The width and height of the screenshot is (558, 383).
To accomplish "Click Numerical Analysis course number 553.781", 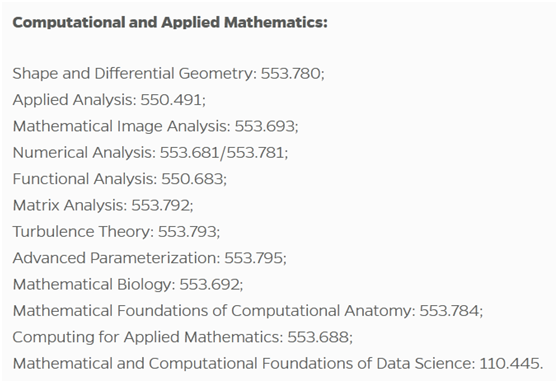I will [255, 152].
